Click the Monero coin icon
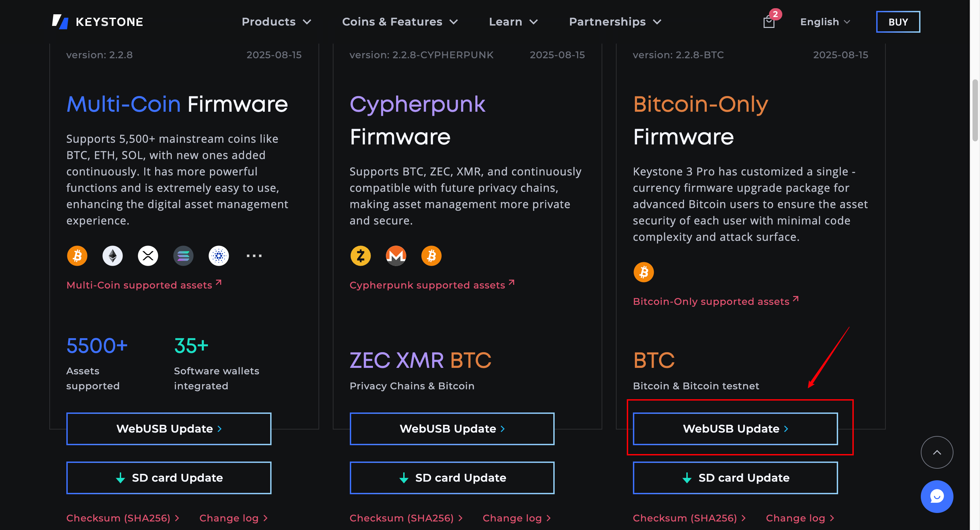 396,255
